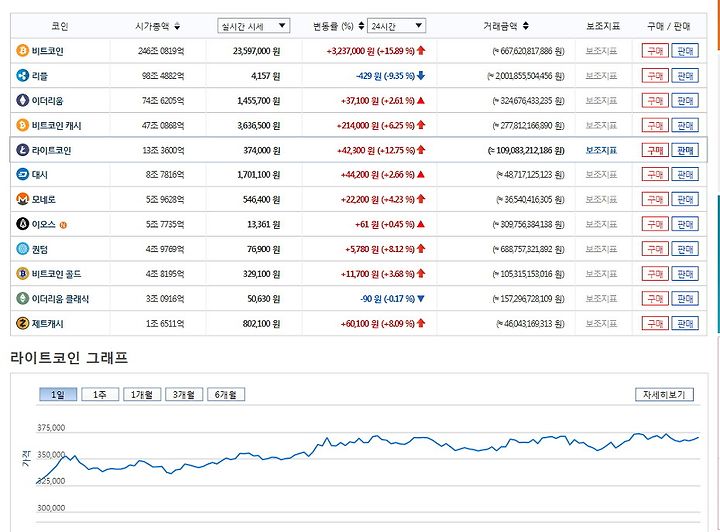Click the Bitcoin Gold (비트코인 골드) icon
This screenshot has height=532, width=720.
pos(22,274)
